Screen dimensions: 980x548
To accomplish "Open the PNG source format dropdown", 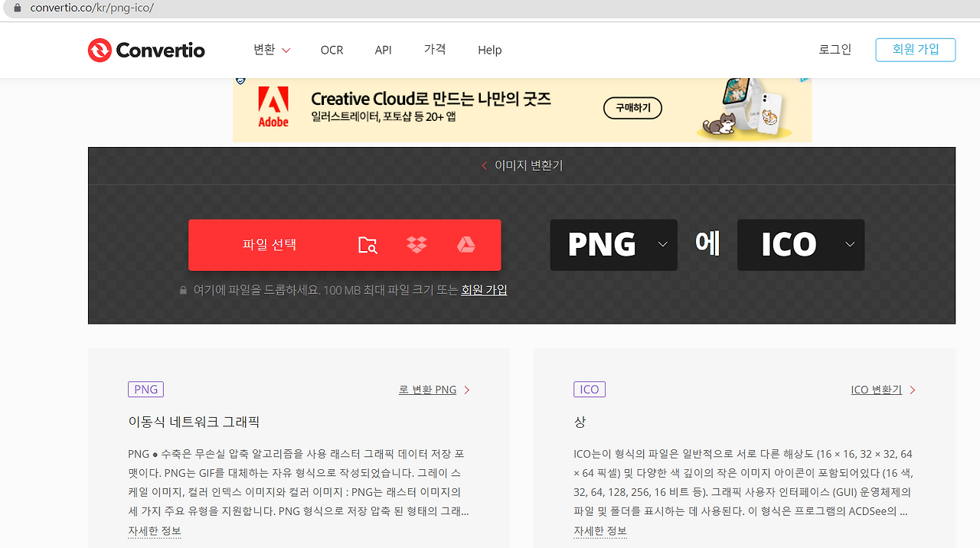I will click(662, 245).
